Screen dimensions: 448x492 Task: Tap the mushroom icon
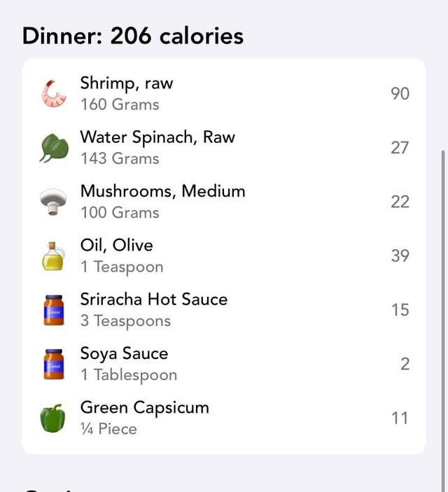pyautogui.click(x=53, y=202)
